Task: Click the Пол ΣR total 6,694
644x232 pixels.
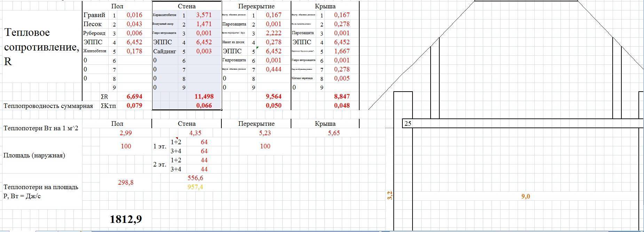Action: [x=134, y=96]
